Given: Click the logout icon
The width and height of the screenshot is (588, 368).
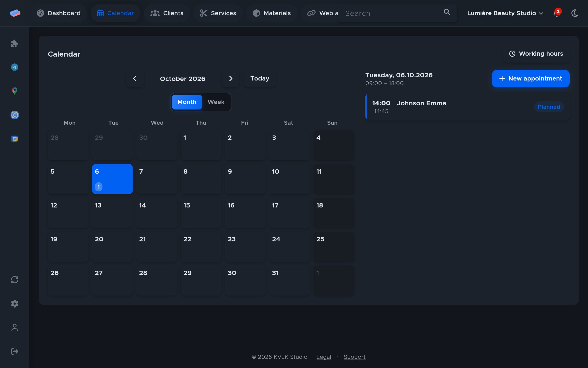Looking at the screenshot, I should 14,351.
